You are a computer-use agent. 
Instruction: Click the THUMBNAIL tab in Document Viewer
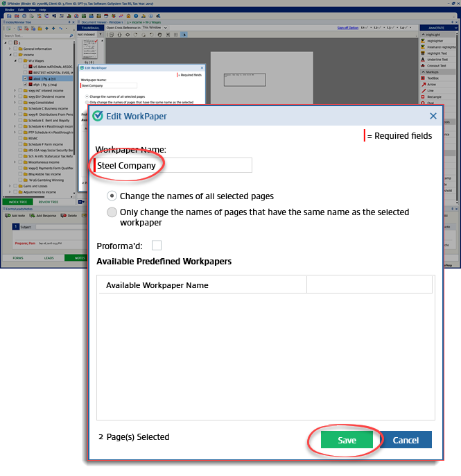pyautogui.click(x=90, y=28)
